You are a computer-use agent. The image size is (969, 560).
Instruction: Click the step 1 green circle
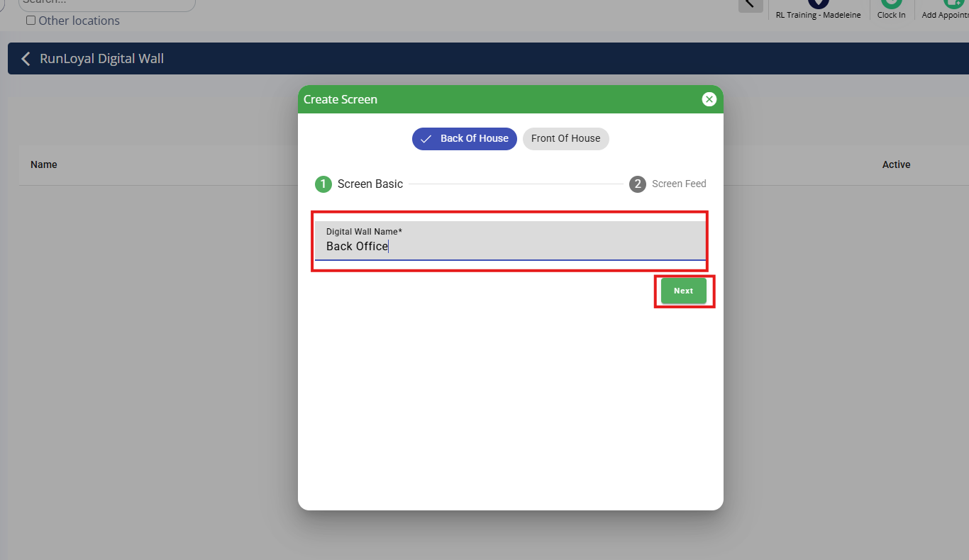(323, 184)
